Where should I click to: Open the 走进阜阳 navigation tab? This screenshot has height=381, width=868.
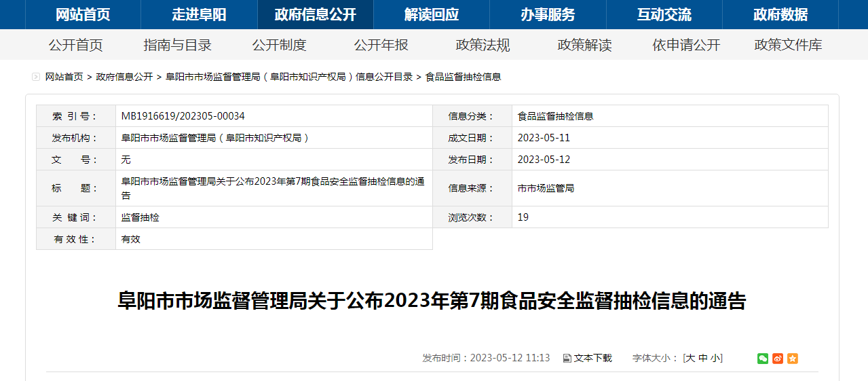point(199,14)
